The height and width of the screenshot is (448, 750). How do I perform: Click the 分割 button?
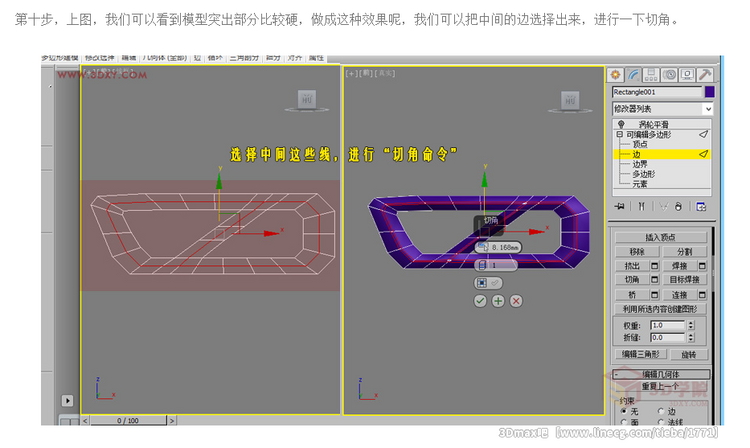[x=684, y=251]
